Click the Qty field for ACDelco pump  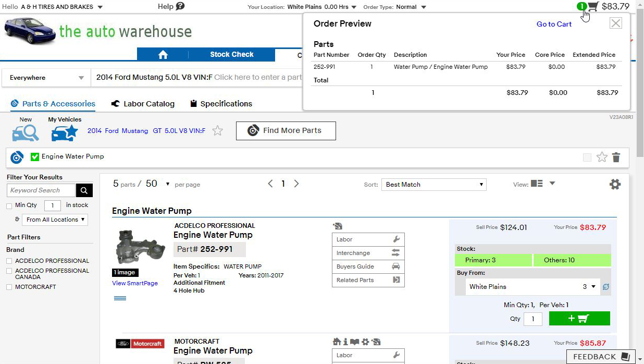point(533,319)
